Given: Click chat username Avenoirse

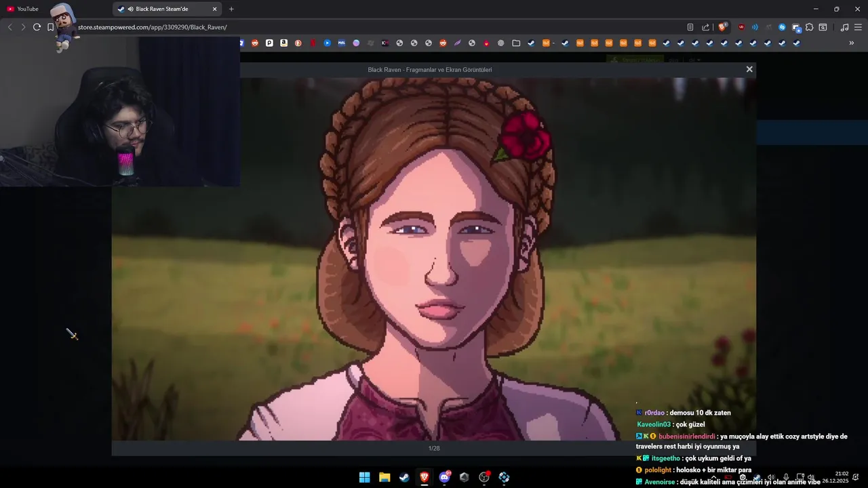Looking at the screenshot, I should (x=660, y=482).
